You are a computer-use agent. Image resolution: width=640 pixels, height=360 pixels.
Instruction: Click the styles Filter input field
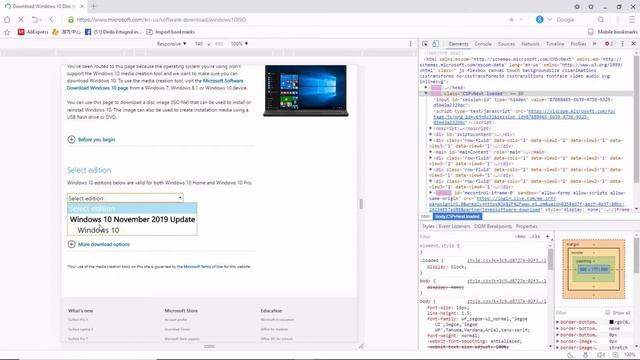coord(465,237)
